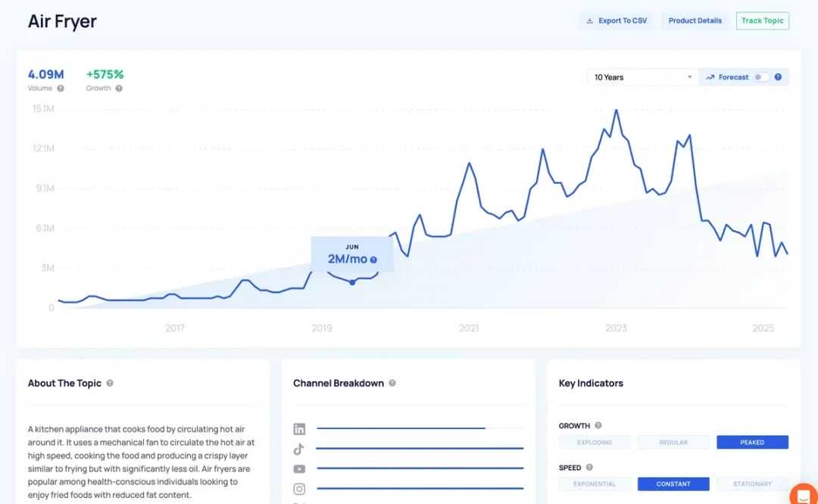Click Export To CSV button
The height and width of the screenshot is (504, 818).
coord(617,21)
